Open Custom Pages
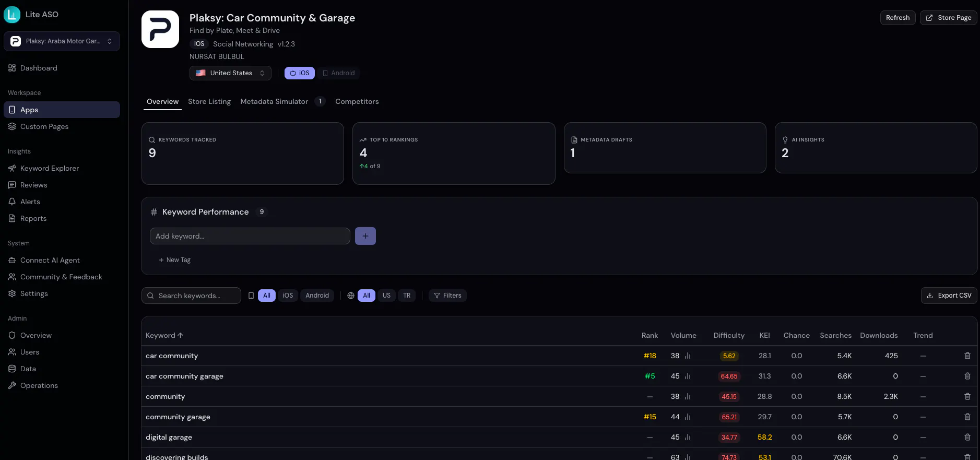The image size is (980, 460). pos(62,126)
